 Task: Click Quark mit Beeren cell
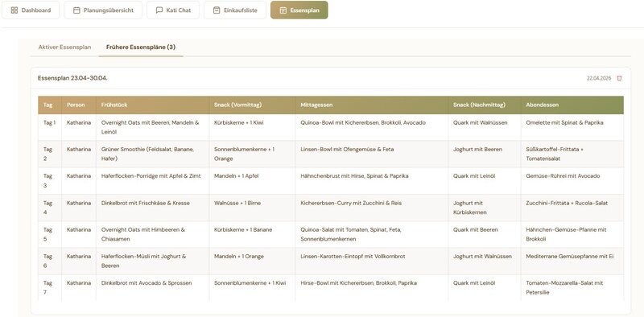(x=485, y=234)
